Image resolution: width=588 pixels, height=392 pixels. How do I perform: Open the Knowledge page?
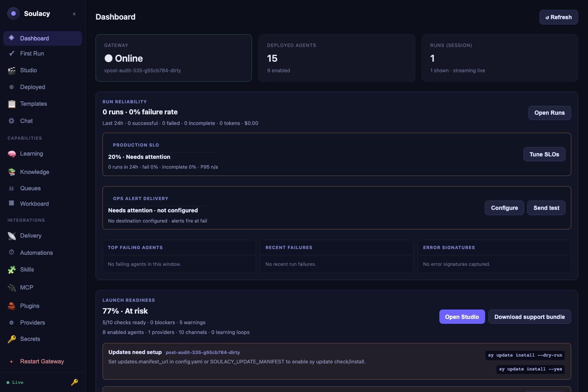(x=42, y=172)
